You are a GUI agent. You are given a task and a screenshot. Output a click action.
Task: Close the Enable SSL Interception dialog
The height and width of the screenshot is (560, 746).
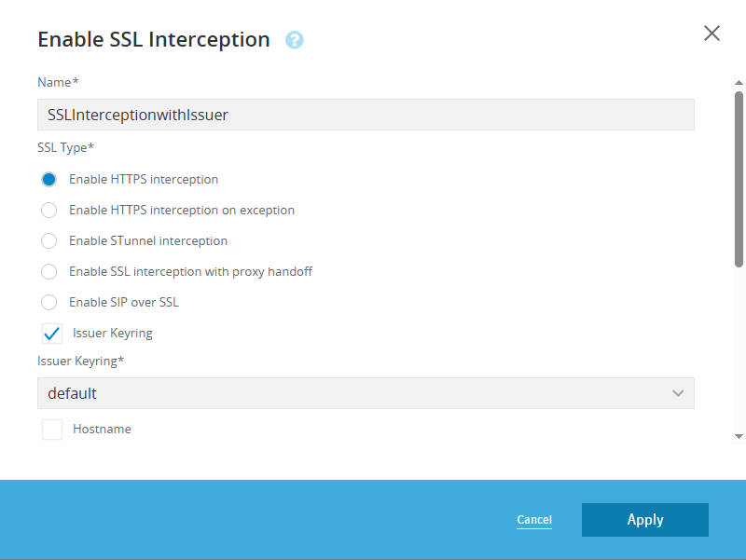point(711,34)
